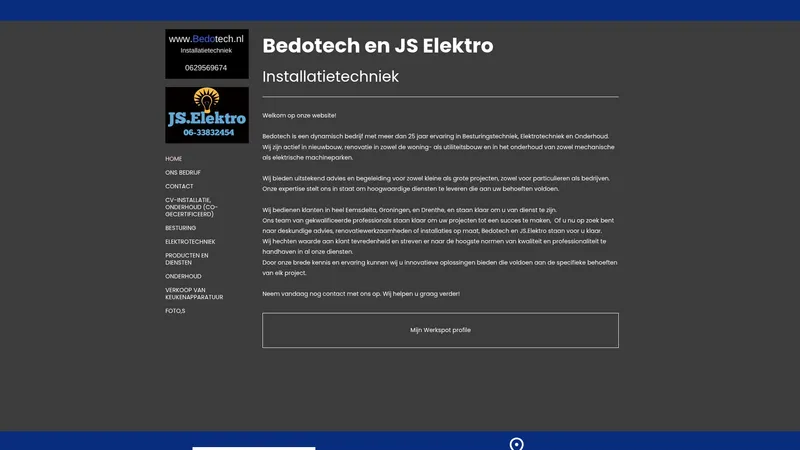Click the JS.Elektro lightbulb logo
The image size is (800, 450).
pyautogui.click(x=207, y=115)
